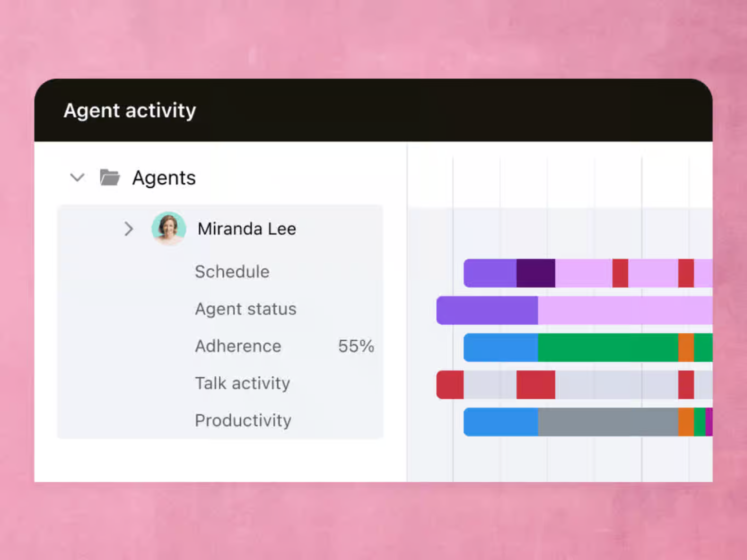Click the blue Adherence bar segment
The width and height of the screenshot is (747, 560).
(500, 348)
